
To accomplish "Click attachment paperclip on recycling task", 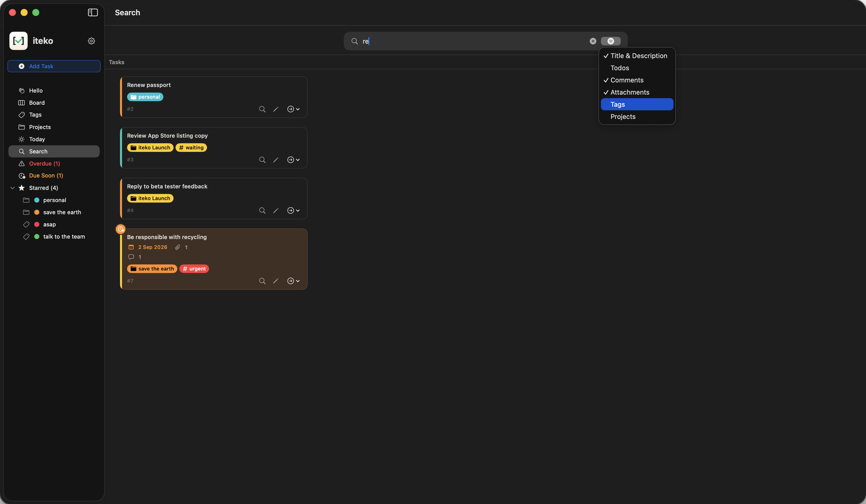I will (178, 247).
